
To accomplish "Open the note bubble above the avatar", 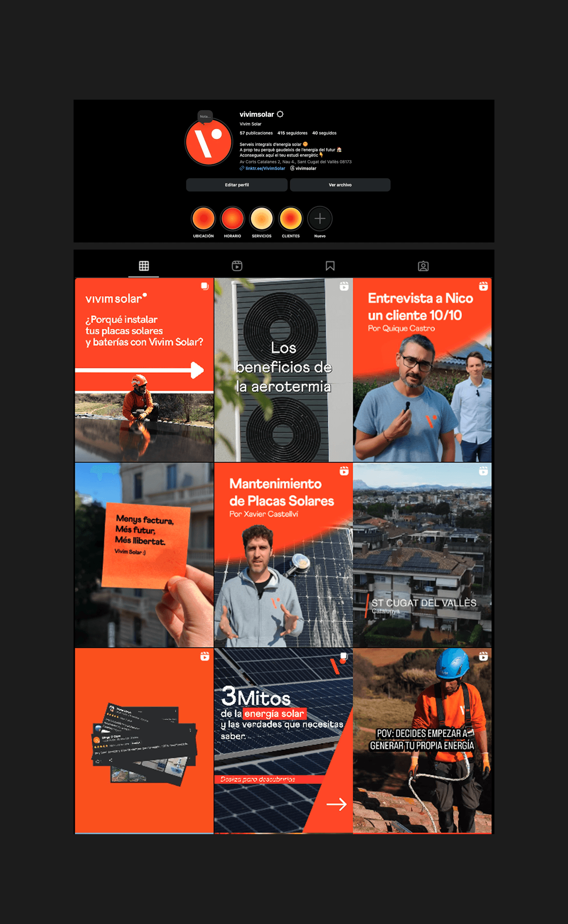I will 205,116.
